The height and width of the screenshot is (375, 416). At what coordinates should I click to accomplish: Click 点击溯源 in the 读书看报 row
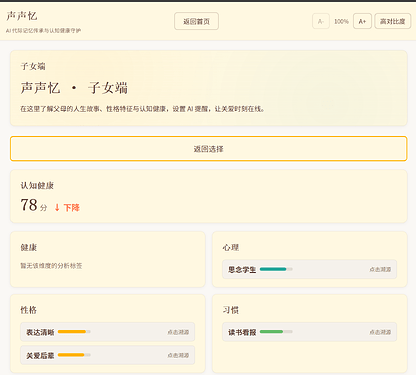point(380,332)
